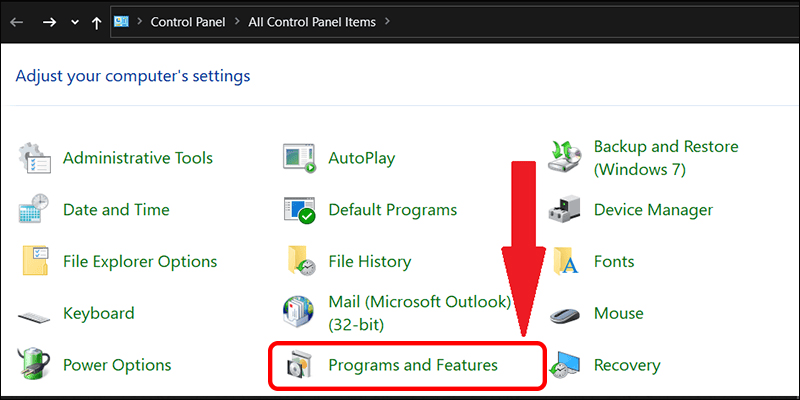Open the File History link

(369, 262)
